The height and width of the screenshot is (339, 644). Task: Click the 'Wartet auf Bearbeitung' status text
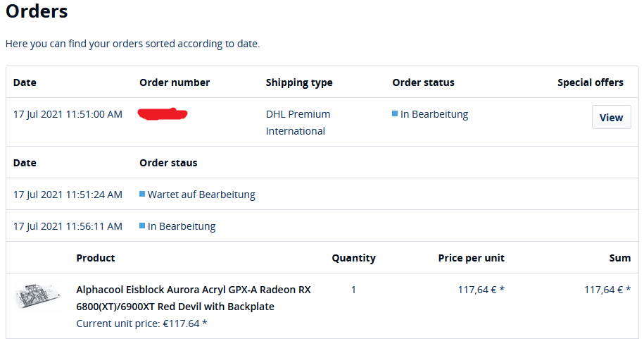tap(201, 195)
